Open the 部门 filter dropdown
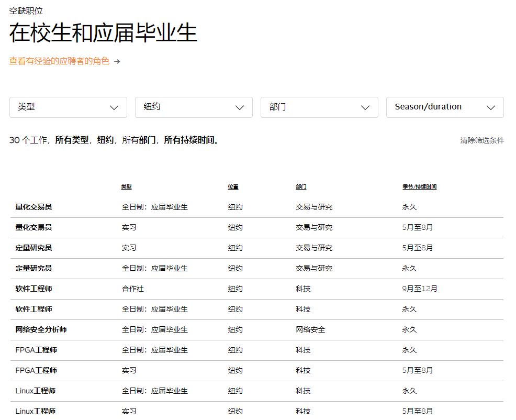 (x=319, y=107)
